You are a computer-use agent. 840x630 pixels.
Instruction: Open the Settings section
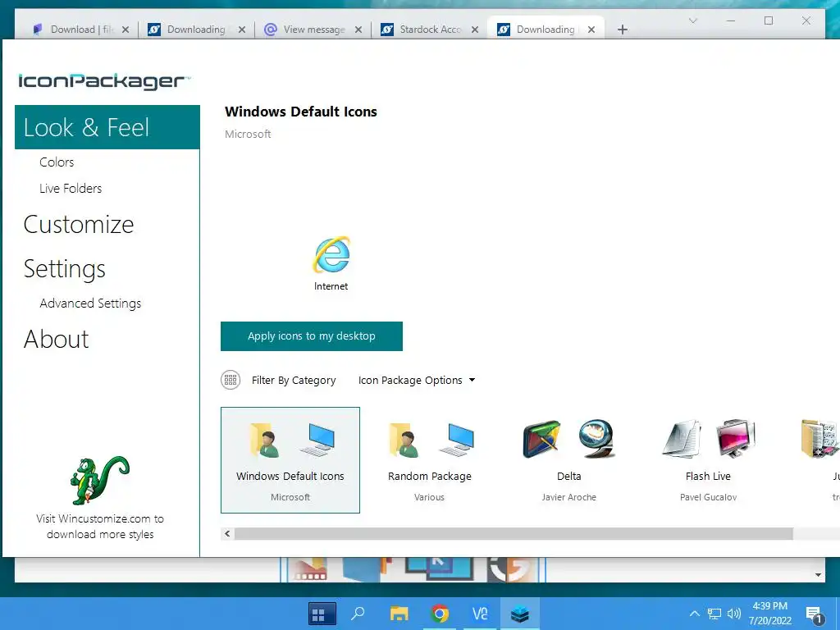pyautogui.click(x=64, y=269)
